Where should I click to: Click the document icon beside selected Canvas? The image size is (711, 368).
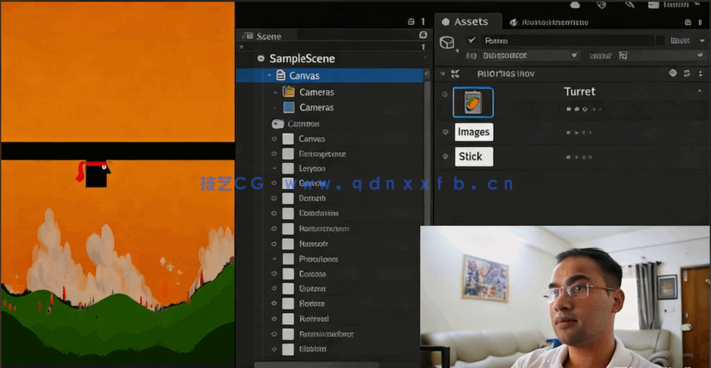tap(281, 75)
